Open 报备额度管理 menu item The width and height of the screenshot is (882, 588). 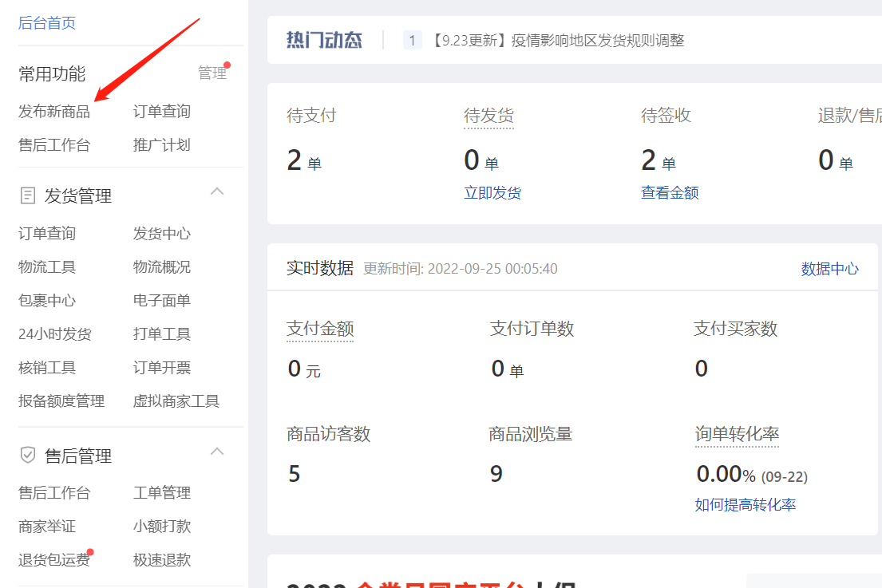61,401
